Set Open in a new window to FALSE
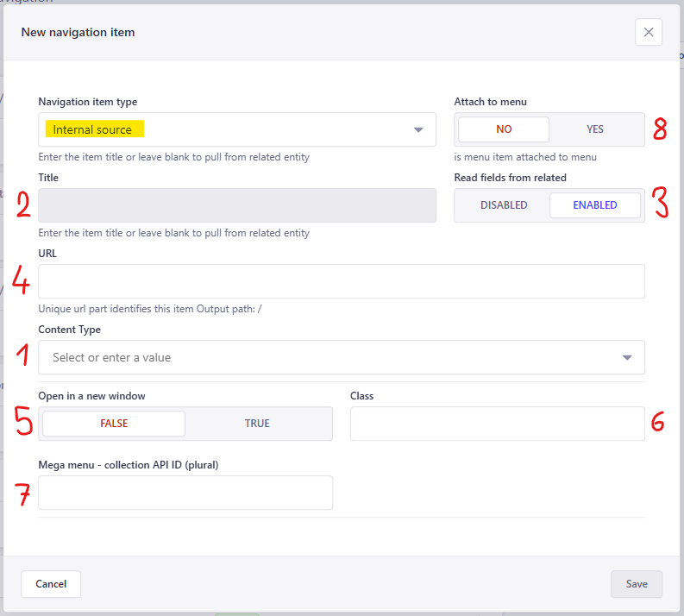 [114, 424]
